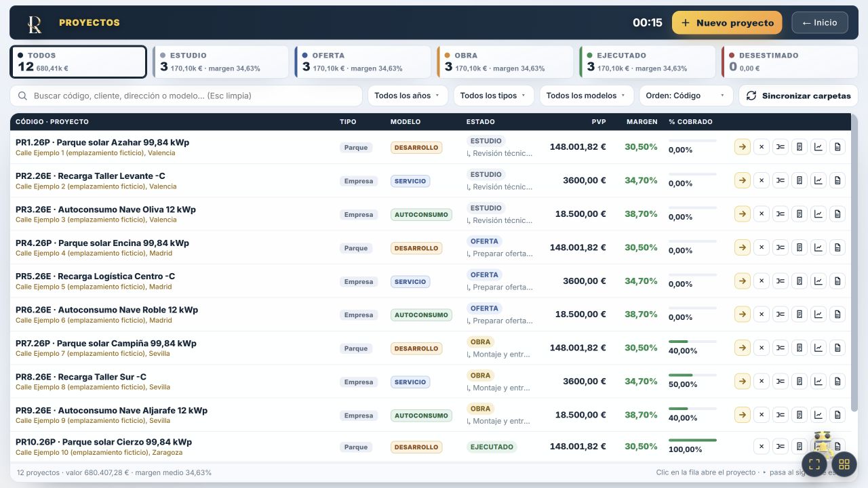Screen dimensions: 868x488
Task: Open the receipt icon on PR4.26P row
Action: (800, 247)
